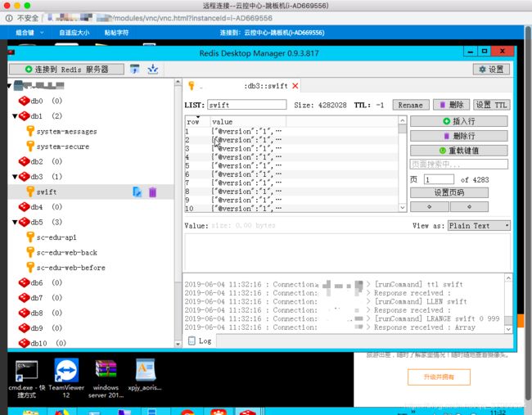The width and height of the screenshot is (532, 415).
Task: Select row 1 in the value table
Action: [291, 131]
